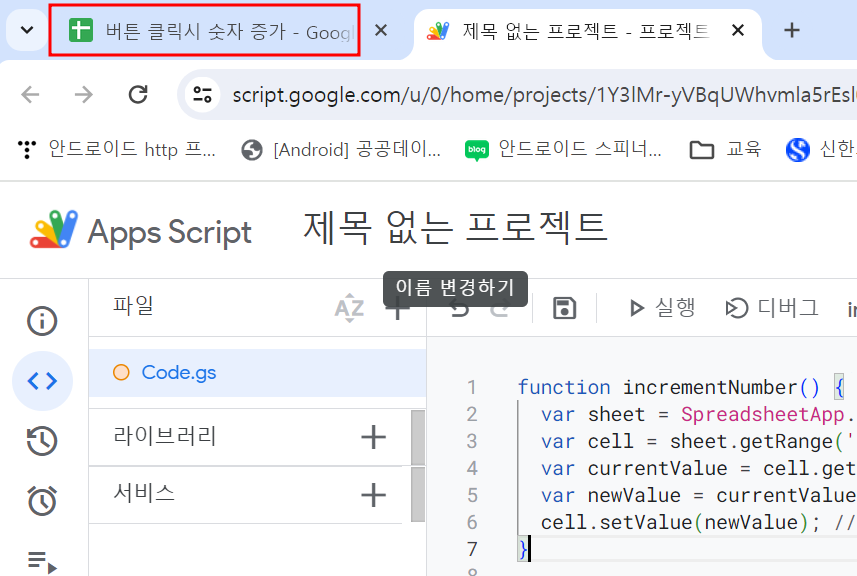Screen dimensions: 857x576
Task: Click the 라이브러리 section label
Action: tap(165, 436)
